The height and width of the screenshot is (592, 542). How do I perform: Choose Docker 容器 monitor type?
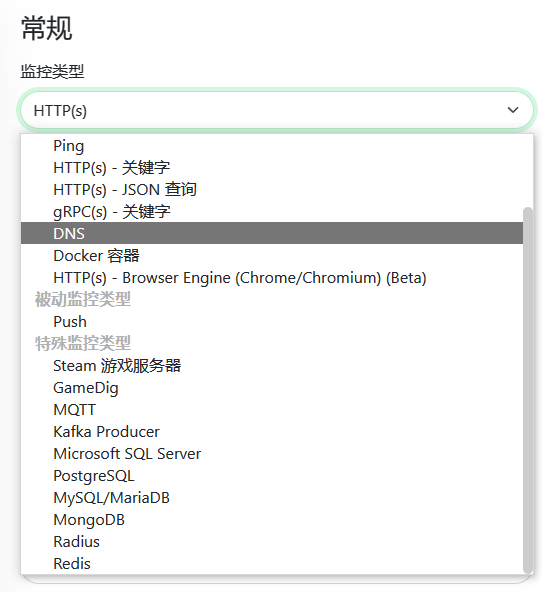[272, 256]
